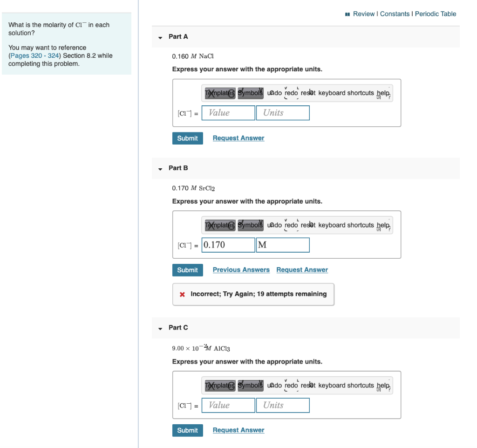Open Templates in Part A toolbar
Screen dimensions: 477x448
click(220, 93)
